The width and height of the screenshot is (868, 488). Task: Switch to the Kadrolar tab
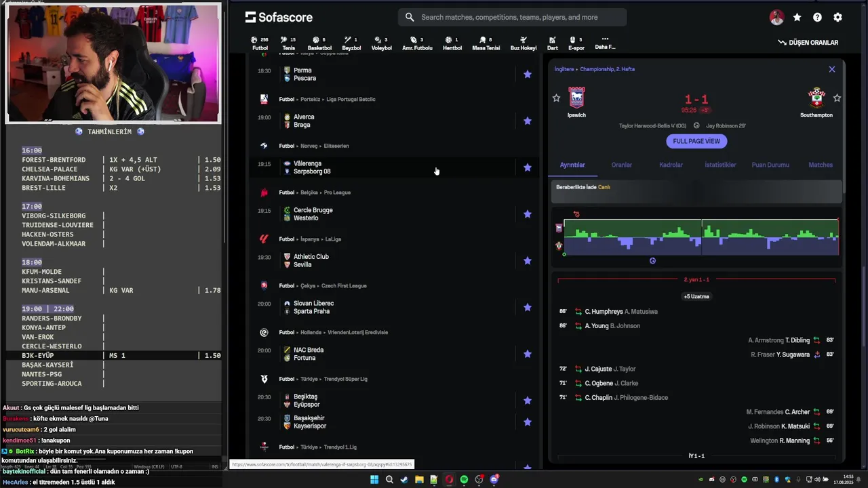pos(671,165)
